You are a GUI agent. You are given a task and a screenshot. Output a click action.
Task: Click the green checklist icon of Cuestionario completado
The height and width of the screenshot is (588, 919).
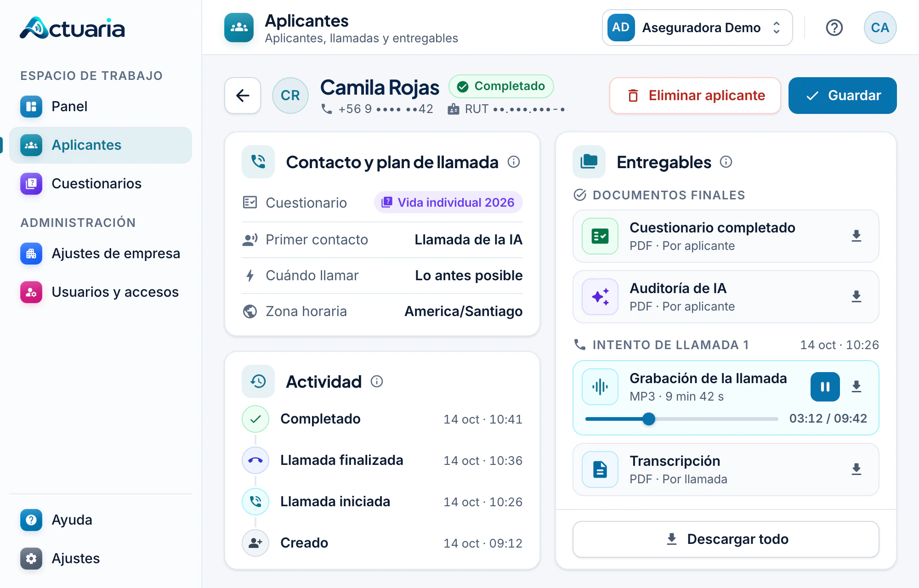(600, 236)
